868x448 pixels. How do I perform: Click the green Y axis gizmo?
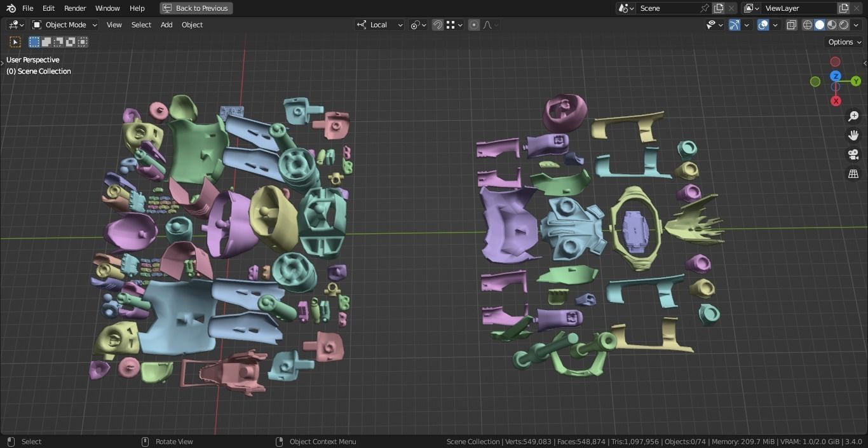point(856,81)
